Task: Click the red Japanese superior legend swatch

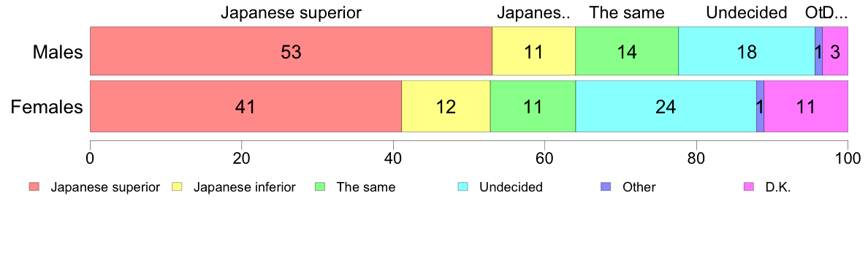Action: pos(34,187)
